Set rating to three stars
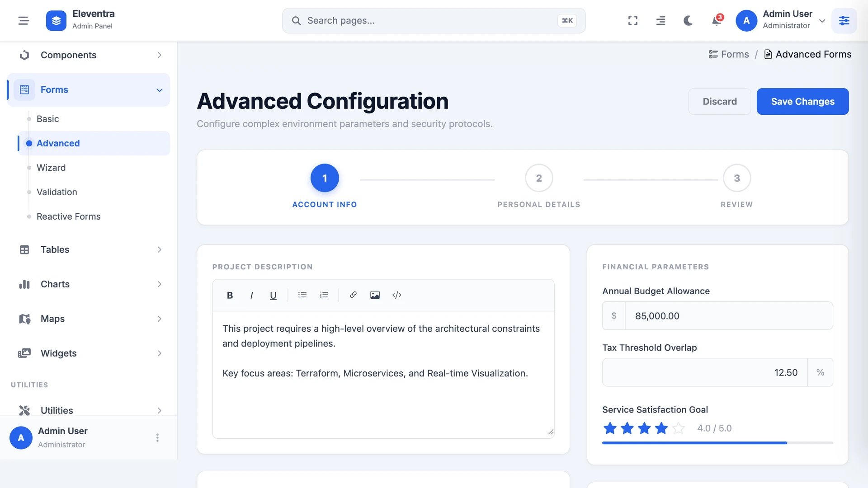Viewport: 868px width, 488px height. pyautogui.click(x=644, y=428)
